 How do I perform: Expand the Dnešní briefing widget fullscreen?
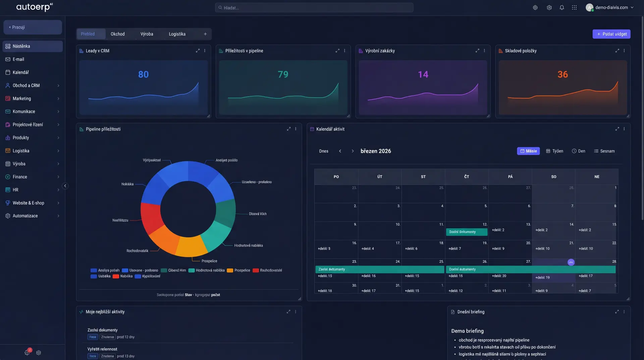[617, 312]
